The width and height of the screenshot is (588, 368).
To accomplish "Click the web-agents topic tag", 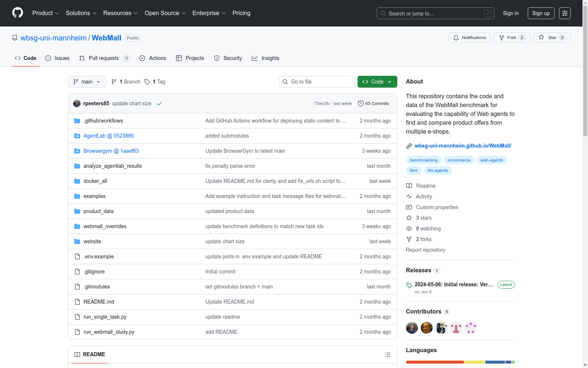I will [x=492, y=160].
